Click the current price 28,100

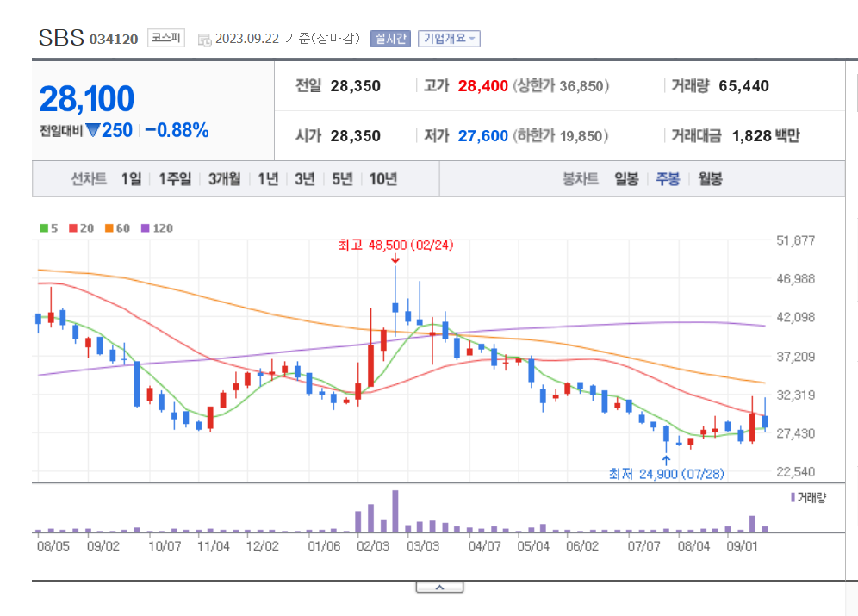(x=86, y=99)
